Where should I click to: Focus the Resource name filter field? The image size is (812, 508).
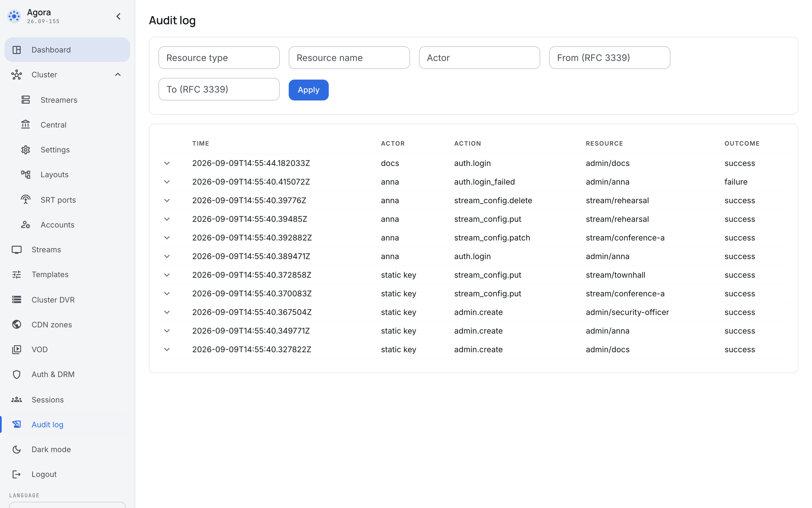pos(349,58)
